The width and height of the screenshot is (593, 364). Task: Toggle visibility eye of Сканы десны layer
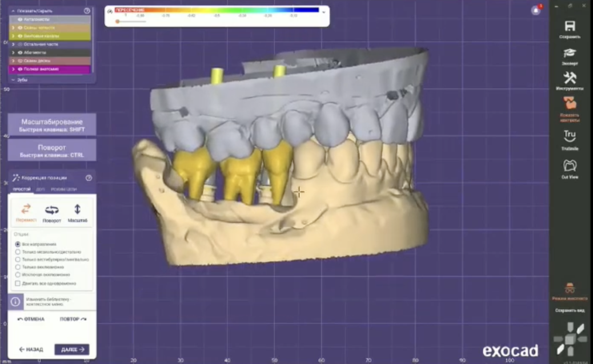[x=20, y=61]
